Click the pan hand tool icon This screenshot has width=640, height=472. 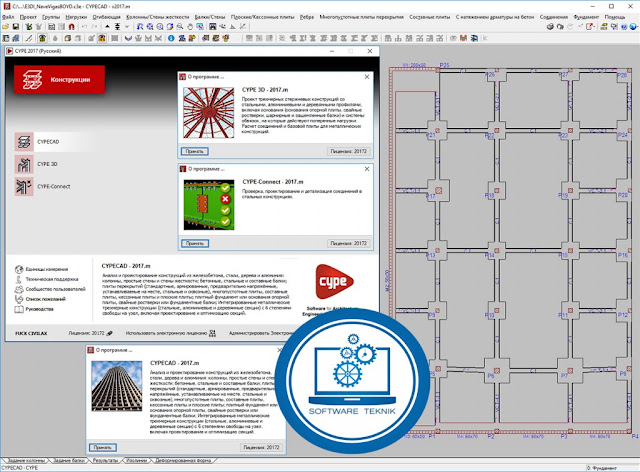coord(190,27)
